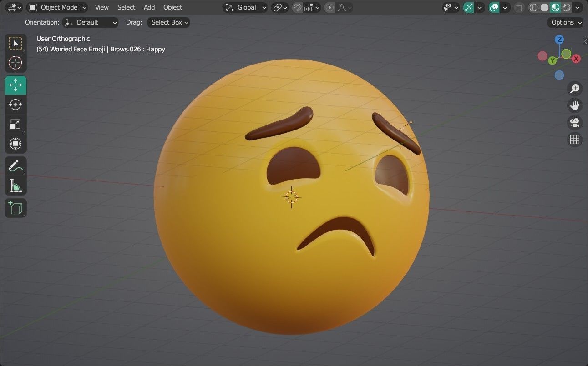Click the zoom view magnifier button
This screenshot has height=366, width=588.
click(575, 89)
